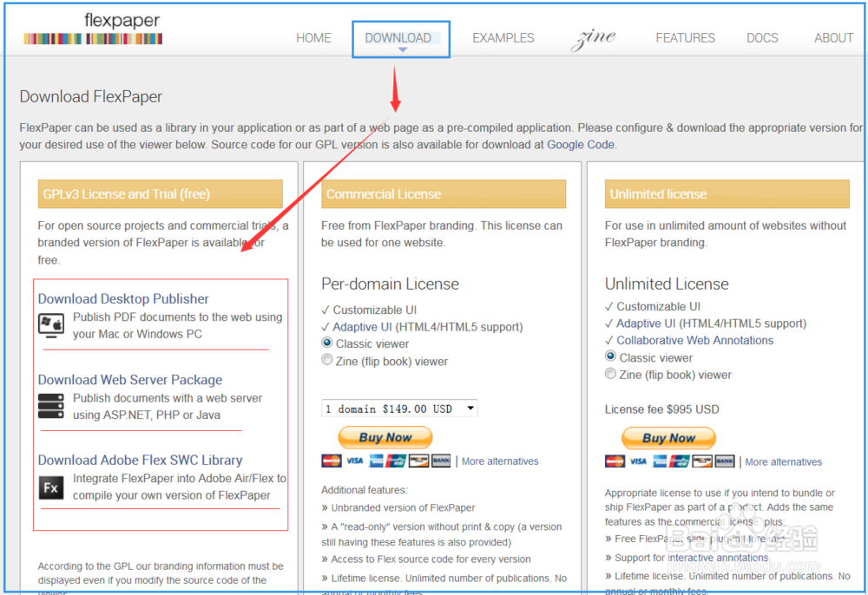Select Classic viewer under Per-domain License

(327, 343)
